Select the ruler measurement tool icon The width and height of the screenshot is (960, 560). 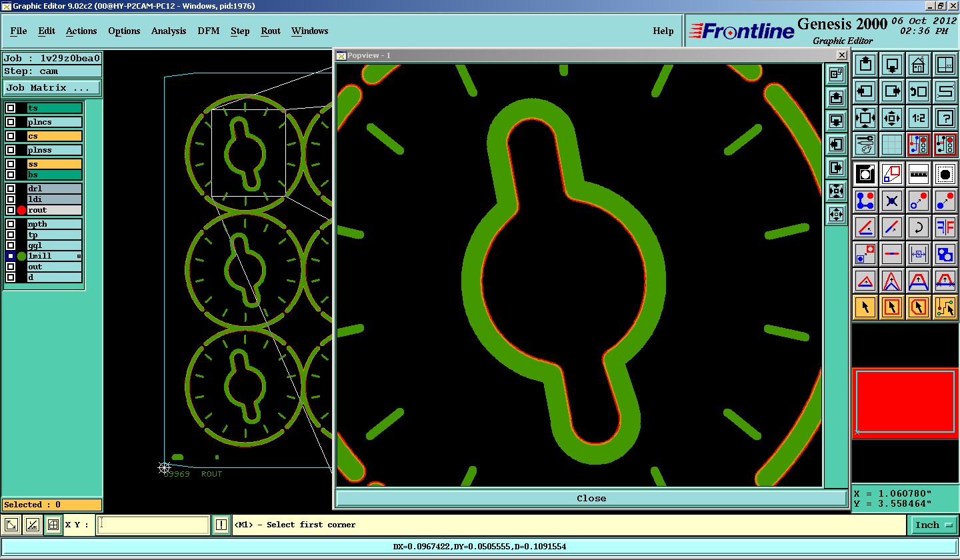919,174
